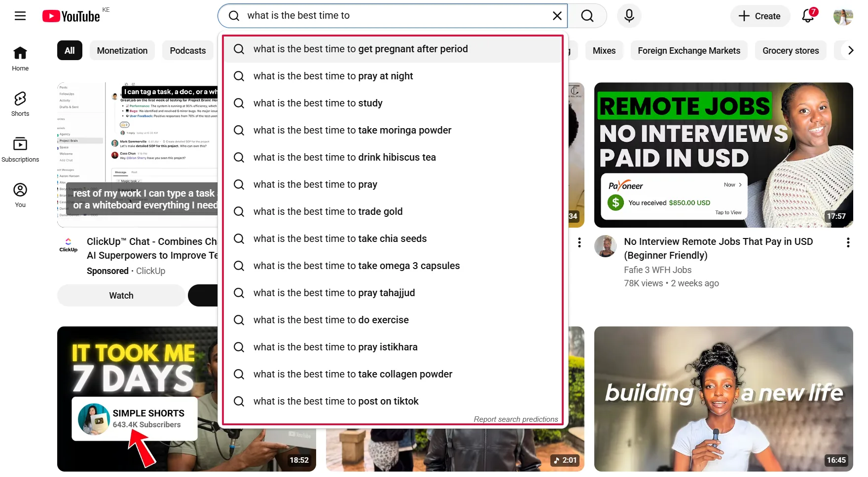
Task: Click Fafie channel avatar
Action: pos(605,246)
